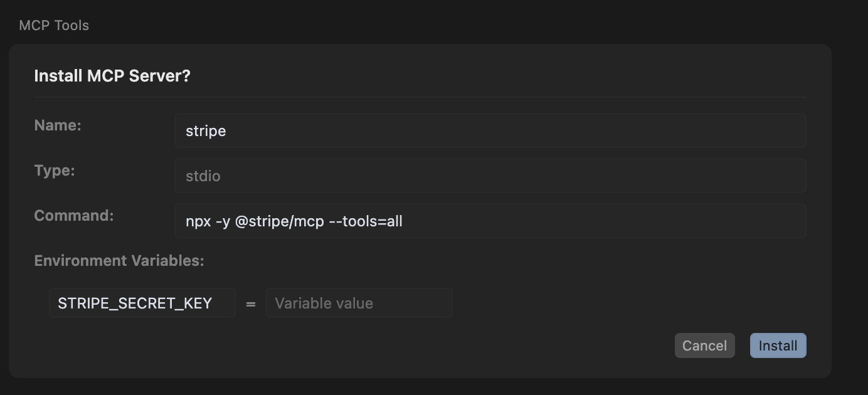The image size is (868, 395).
Task: Click the disabled Type field showing stdio
Action: pos(489,176)
